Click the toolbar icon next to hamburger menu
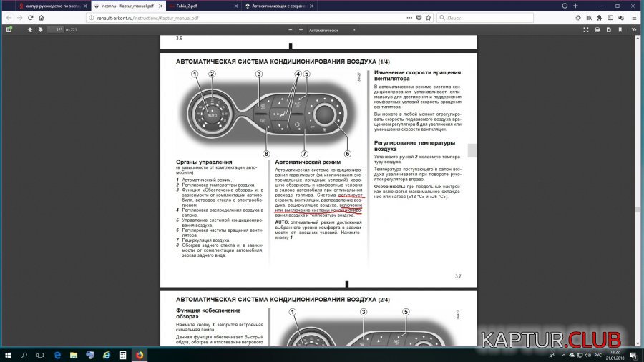 [x=621, y=18]
